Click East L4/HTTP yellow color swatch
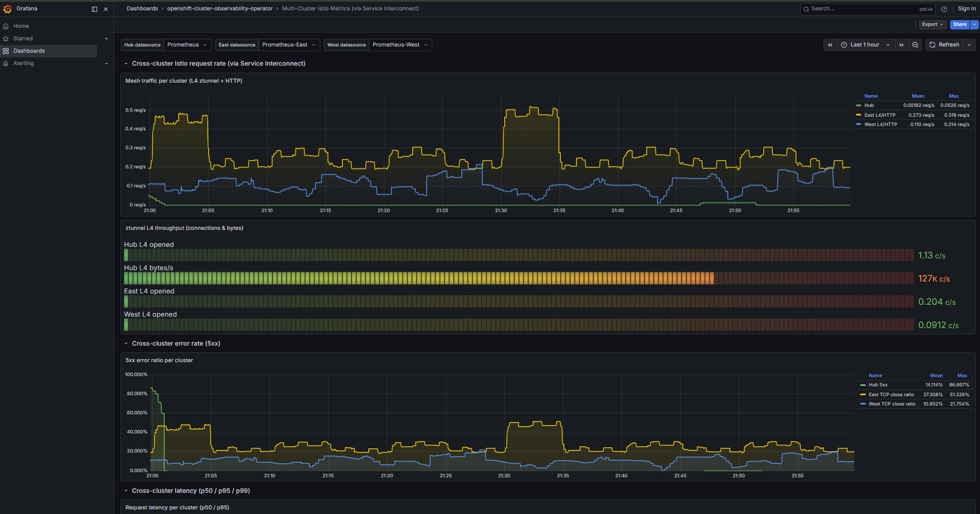The image size is (980, 514). (x=859, y=115)
